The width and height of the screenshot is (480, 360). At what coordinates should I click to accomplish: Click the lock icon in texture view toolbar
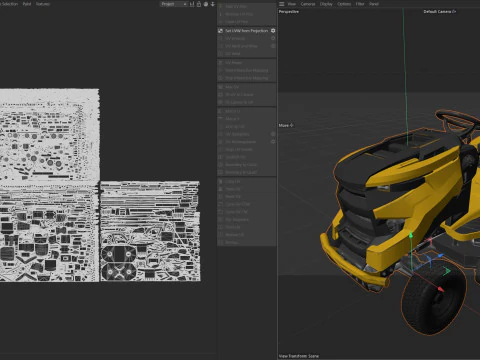coord(199,4)
